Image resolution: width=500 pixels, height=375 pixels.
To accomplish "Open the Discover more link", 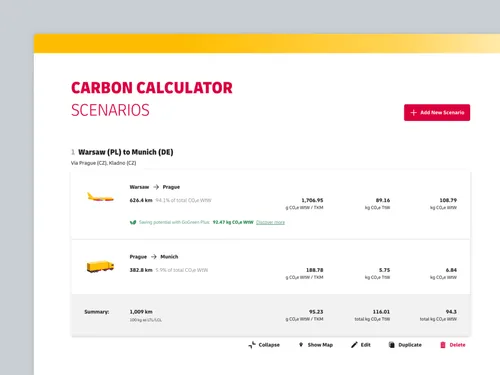I will pyautogui.click(x=270, y=222).
